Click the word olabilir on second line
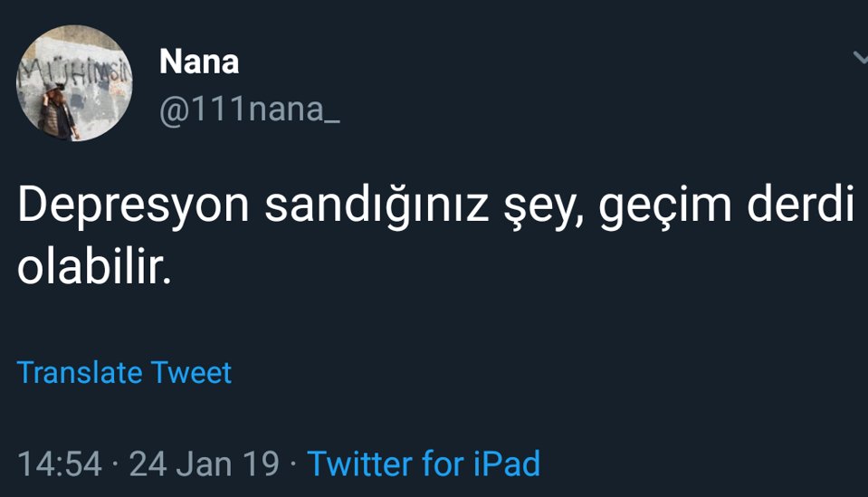The image size is (868, 497). pyautogui.click(x=91, y=268)
